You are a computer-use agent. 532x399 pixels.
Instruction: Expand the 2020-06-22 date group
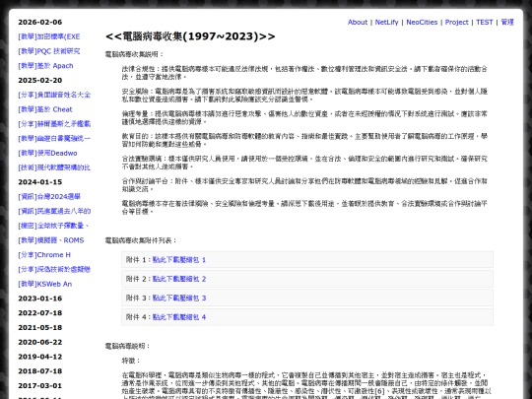pos(40,342)
